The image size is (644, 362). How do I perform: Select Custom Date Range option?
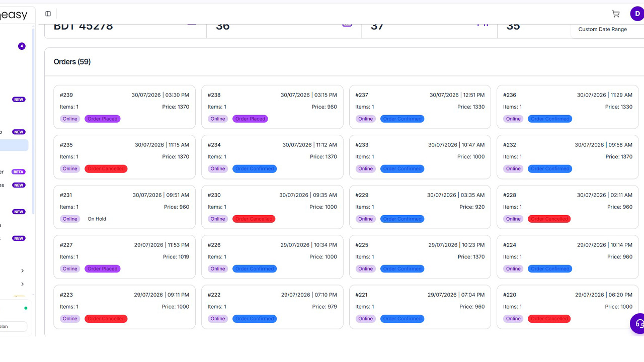point(603,29)
